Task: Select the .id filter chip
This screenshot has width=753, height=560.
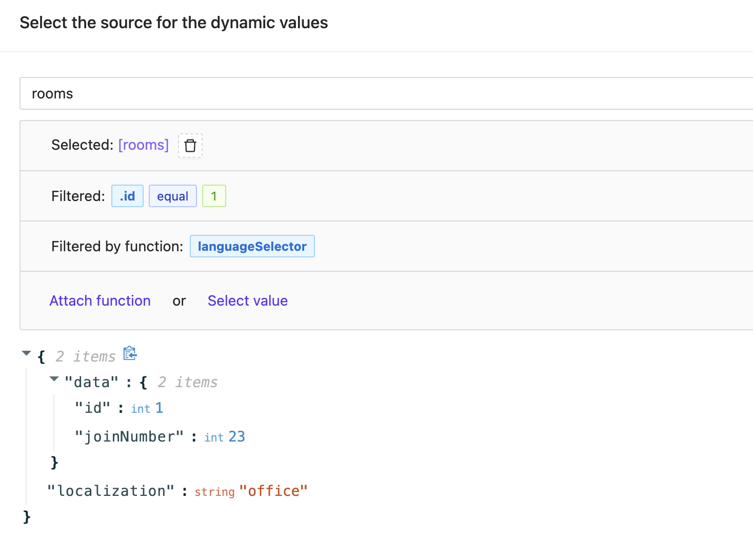Action: [127, 196]
